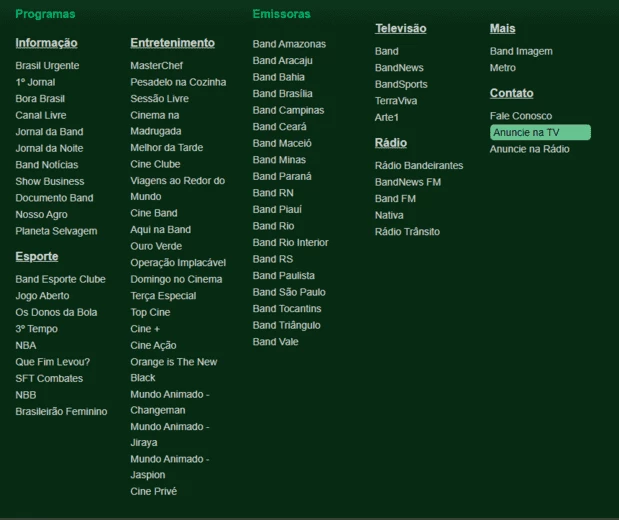
Task: Go to Band Bahia station
Action: tap(278, 77)
